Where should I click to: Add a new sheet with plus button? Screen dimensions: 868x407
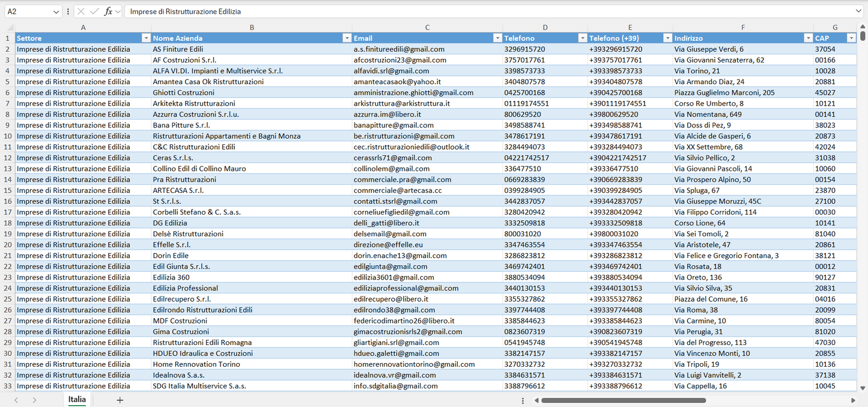coord(120,400)
